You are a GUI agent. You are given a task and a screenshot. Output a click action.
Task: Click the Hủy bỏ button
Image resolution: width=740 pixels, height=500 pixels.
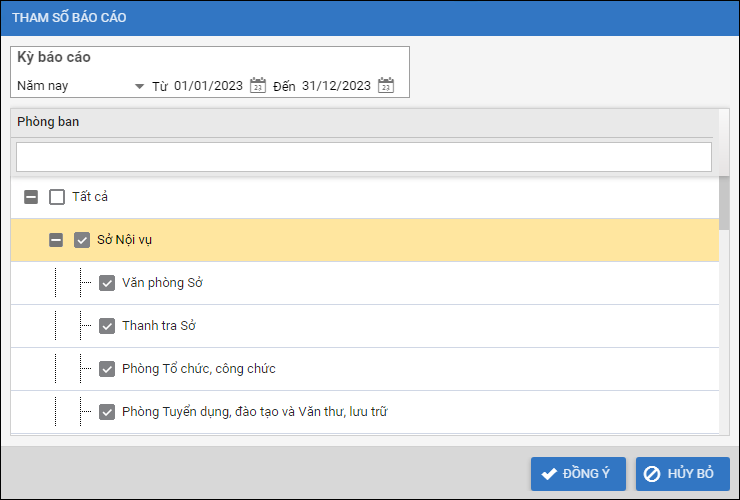coord(682,474)
